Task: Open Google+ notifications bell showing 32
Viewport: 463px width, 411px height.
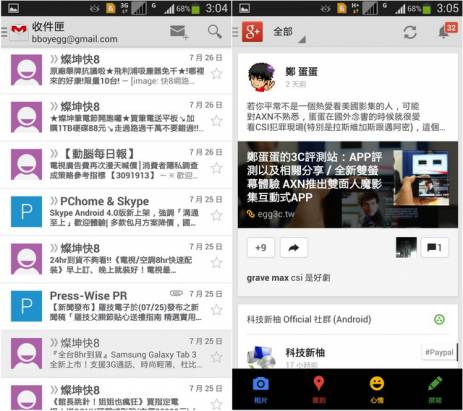Action: click(447, 31)
